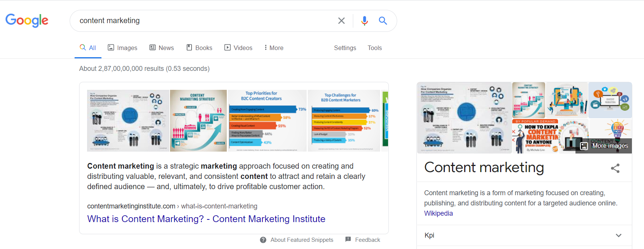Share the Content marketing knowledge panel
The width and height of the screenshot is (644, 249).
615,168
